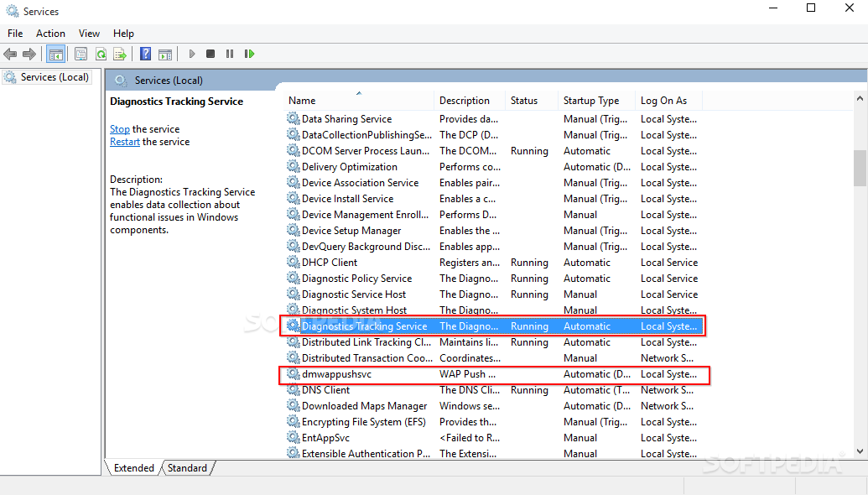
Task: Sort by the Startup Type column header
Action: (x=595, y=100)
